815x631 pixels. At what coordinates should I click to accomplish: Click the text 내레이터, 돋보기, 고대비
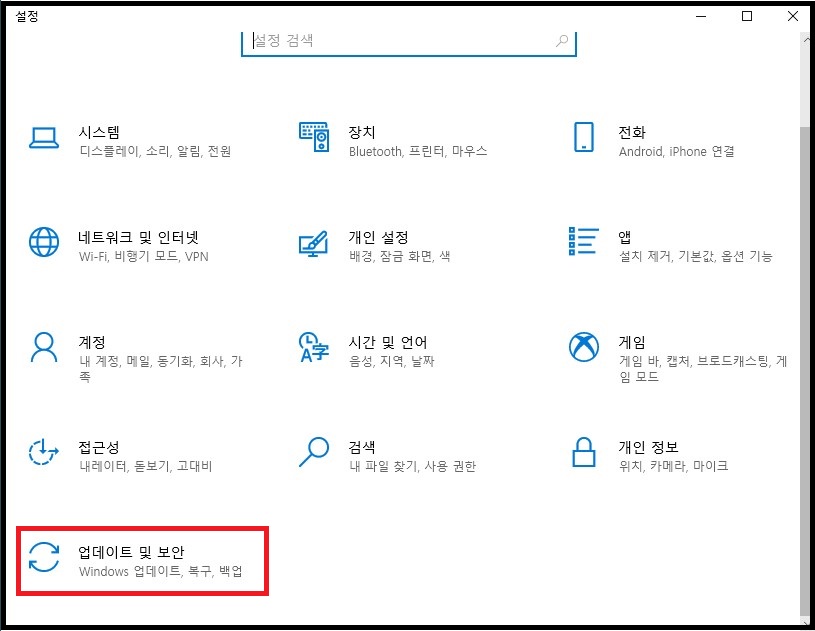pyautogui.click(x=146, y=466)
